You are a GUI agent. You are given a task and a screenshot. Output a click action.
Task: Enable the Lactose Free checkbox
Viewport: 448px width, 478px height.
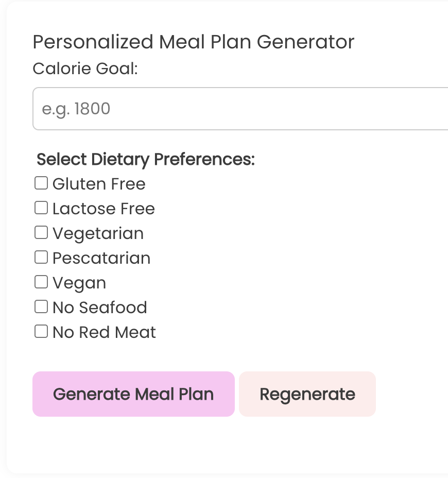(x=41, y=208)
